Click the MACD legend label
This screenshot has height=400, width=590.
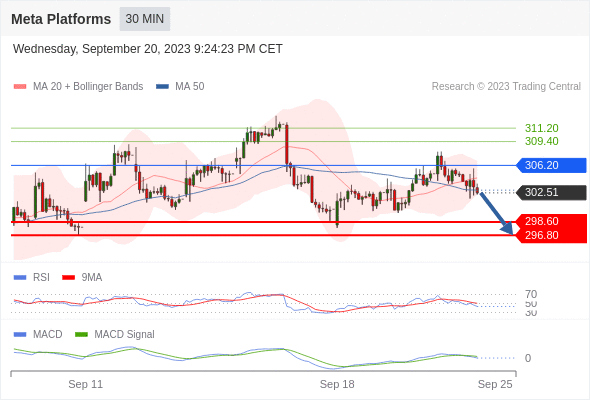click(47, 335)
